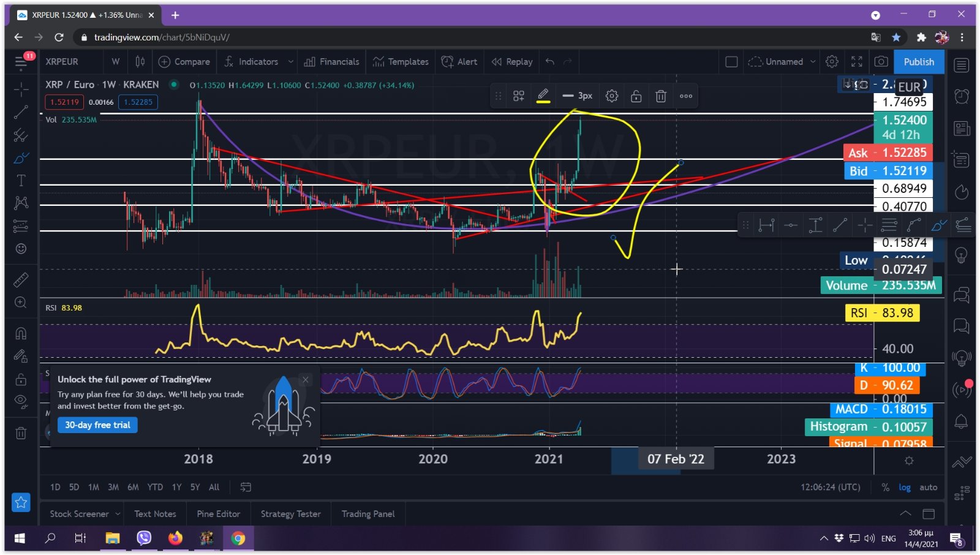This screenshot has width=980, height=555.
Task: Open more options on drawing toolbar
Action: tap(686, 96)
